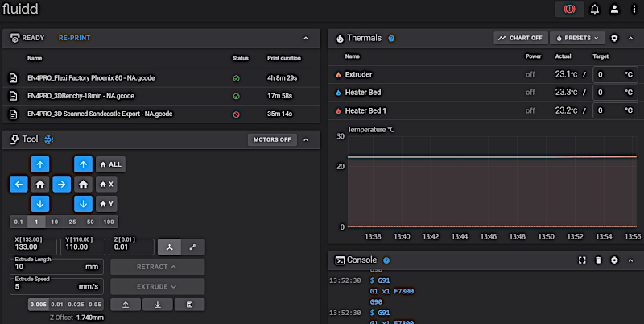Lower Z offset with download arrow button
The image size is (644, 324).
(x=158, y=305)
